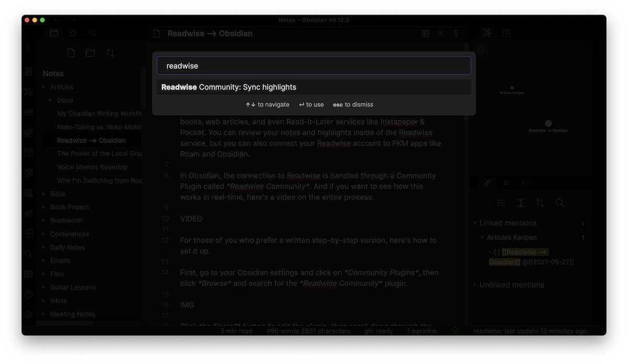This screenshot has width=628, height=364.
Task: Click the magnifier icon in left ribbon
Action: point(29,254)
